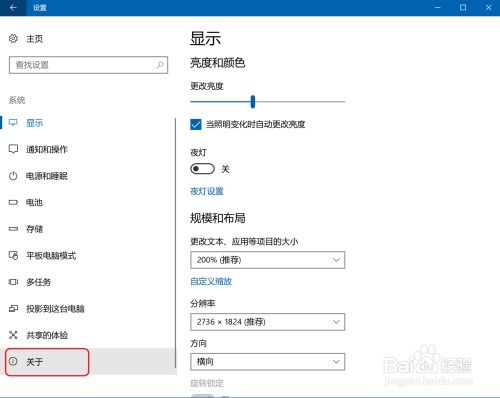Click the 更改亮度 brightness slider handle
500x398 pixels.
tap(253, 102)
